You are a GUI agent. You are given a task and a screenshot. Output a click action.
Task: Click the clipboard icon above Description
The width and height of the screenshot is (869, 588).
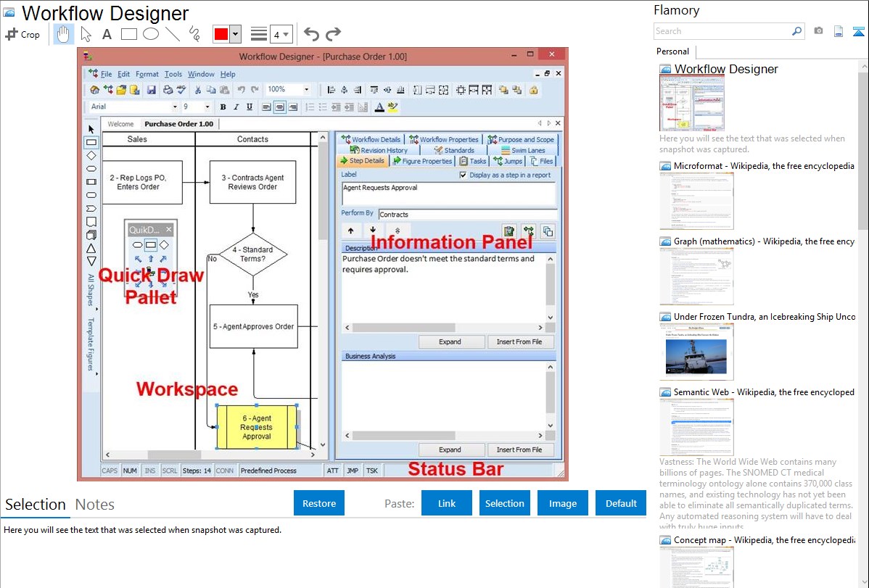pyautogui.click(x=508, y=231)
